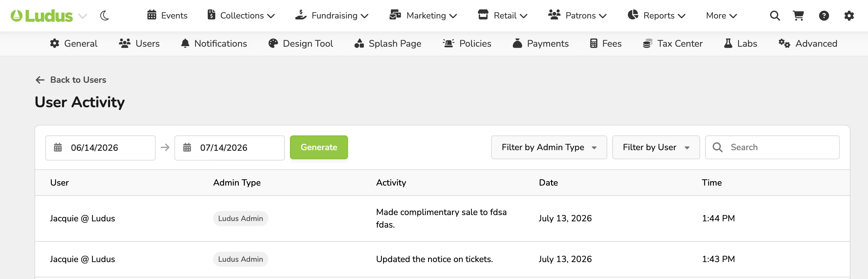Toggle dark mode moon icon
Viewport: 868px width, 279px height.
coord(104,15)
